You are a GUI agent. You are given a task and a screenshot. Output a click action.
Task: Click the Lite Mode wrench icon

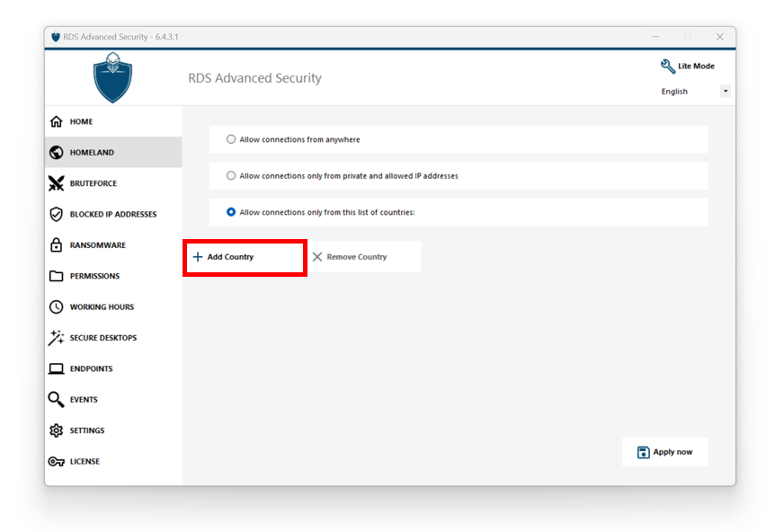(x=667, y=66)
